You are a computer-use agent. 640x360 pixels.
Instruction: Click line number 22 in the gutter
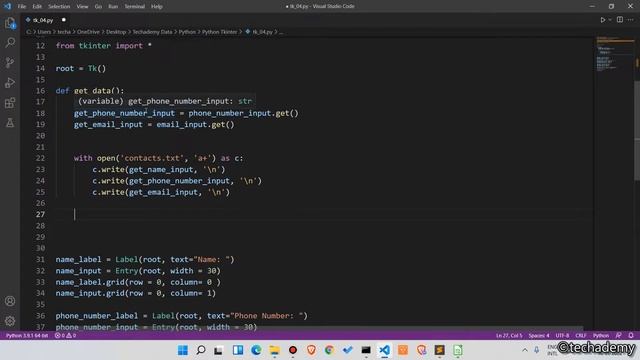(x=40, y=158)
